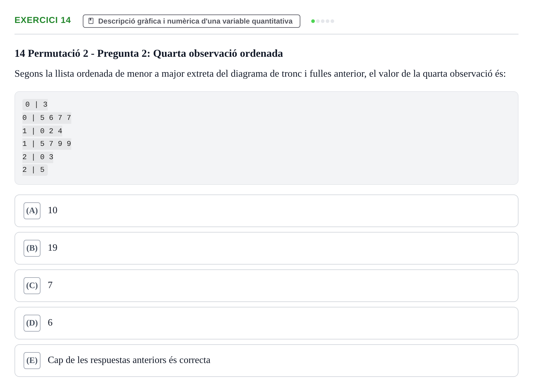This screenshot has height=392, width=533.
Task: Click the green difficulty progress dots
Action: click(322, 21)
